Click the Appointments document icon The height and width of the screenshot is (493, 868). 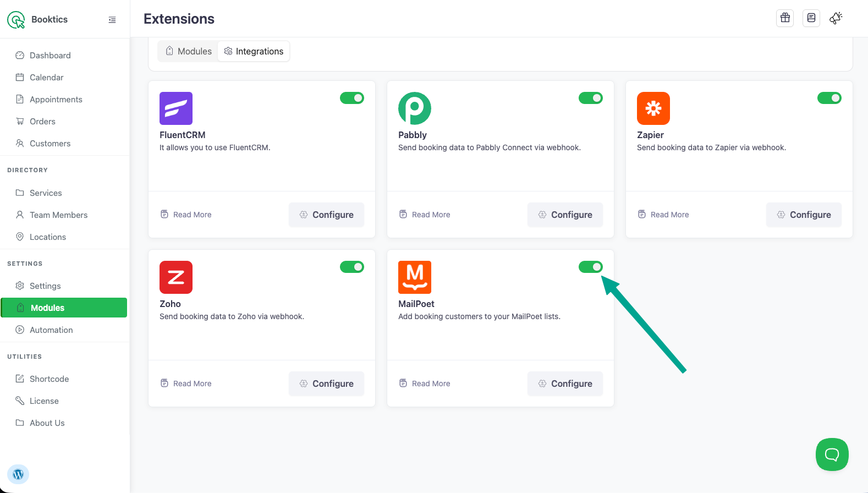click(x=20, y=99)
